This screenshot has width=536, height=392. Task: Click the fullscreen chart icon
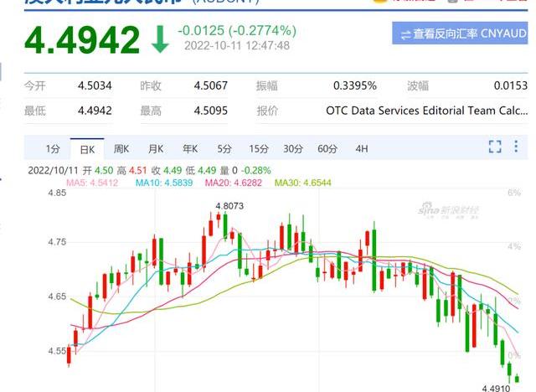[x=495, y=147]
